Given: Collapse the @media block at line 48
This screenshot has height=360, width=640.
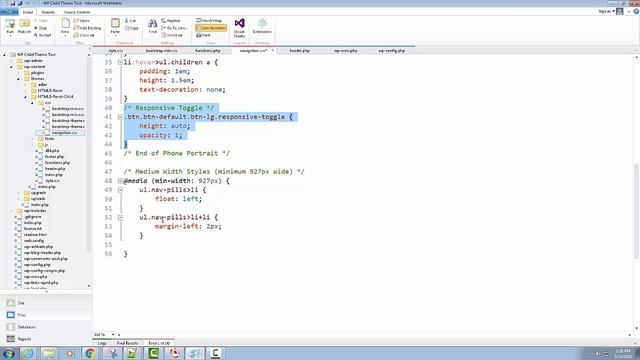Looking at the screenshot, I should tap(120, 181).
